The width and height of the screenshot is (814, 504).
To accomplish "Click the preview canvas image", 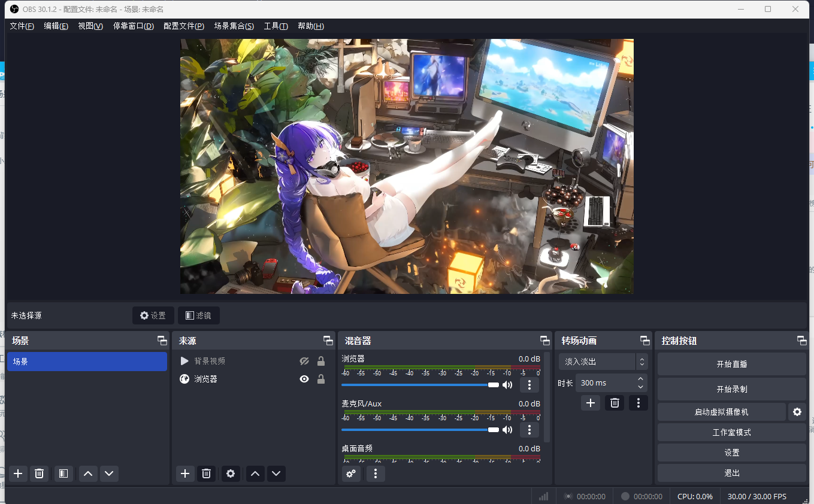I will (x=407, y=166).
